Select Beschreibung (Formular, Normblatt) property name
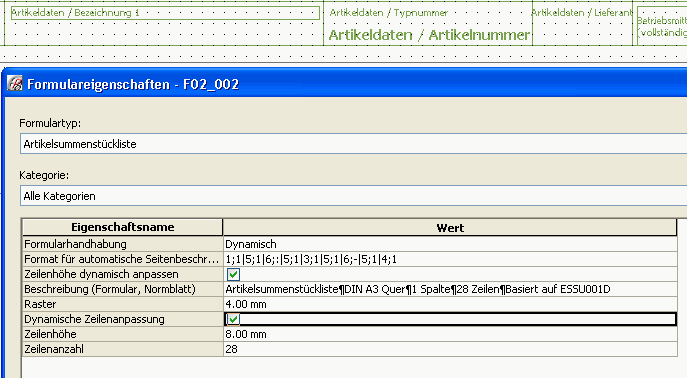687x378 pixels. pos(123,289)
